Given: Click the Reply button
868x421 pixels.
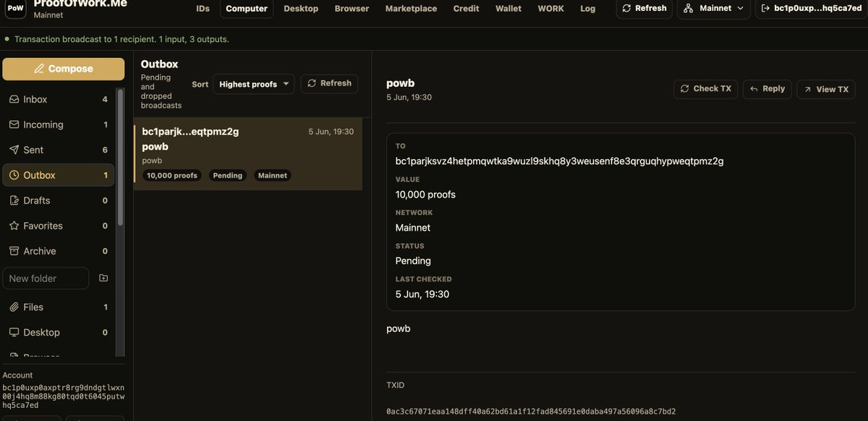Looking at the screenshot, I should tap(767, 89).
